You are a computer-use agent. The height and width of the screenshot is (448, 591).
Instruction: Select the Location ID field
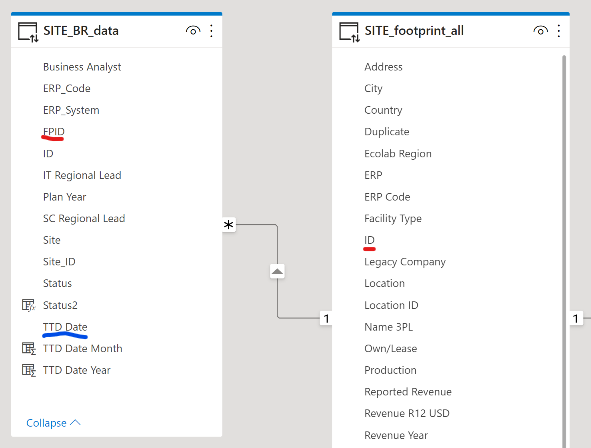[x=391, y=305]
